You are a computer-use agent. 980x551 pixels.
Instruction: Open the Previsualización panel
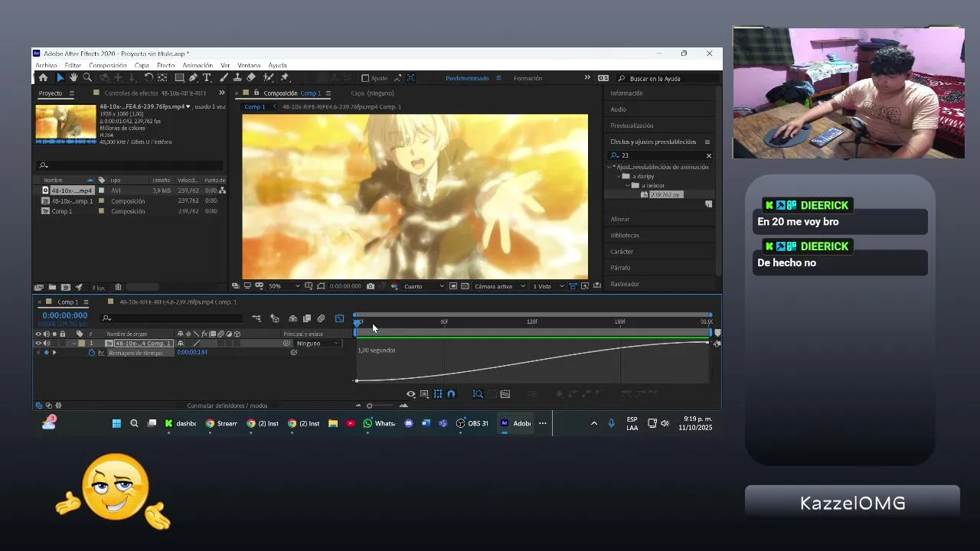[x=632, y=126]
